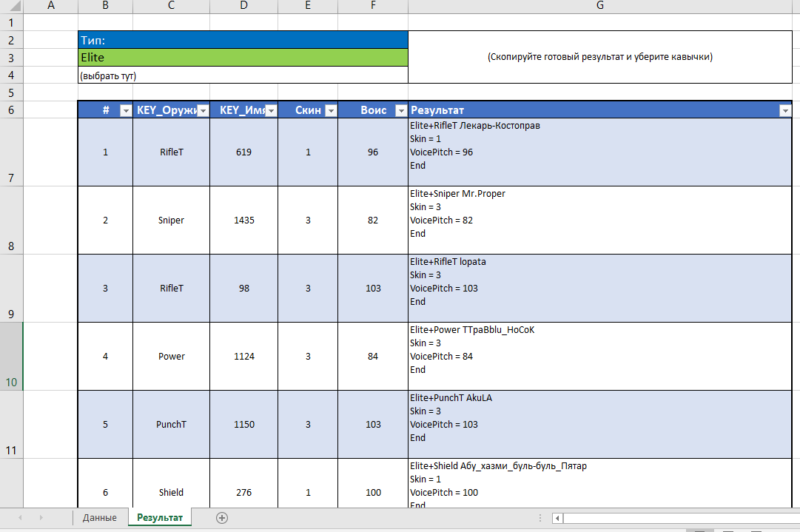The width and height of the screenshot is (800, 532).
Task: Select the Elite+Power TTpaBblu_HoCoK result cell
Action: pos(600,357)
